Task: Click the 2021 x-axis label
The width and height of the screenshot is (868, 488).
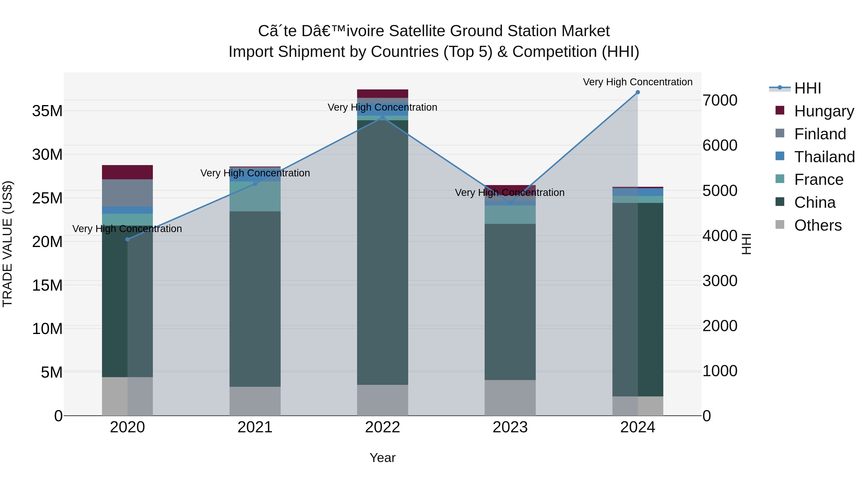Action: [x=255, y=427]
